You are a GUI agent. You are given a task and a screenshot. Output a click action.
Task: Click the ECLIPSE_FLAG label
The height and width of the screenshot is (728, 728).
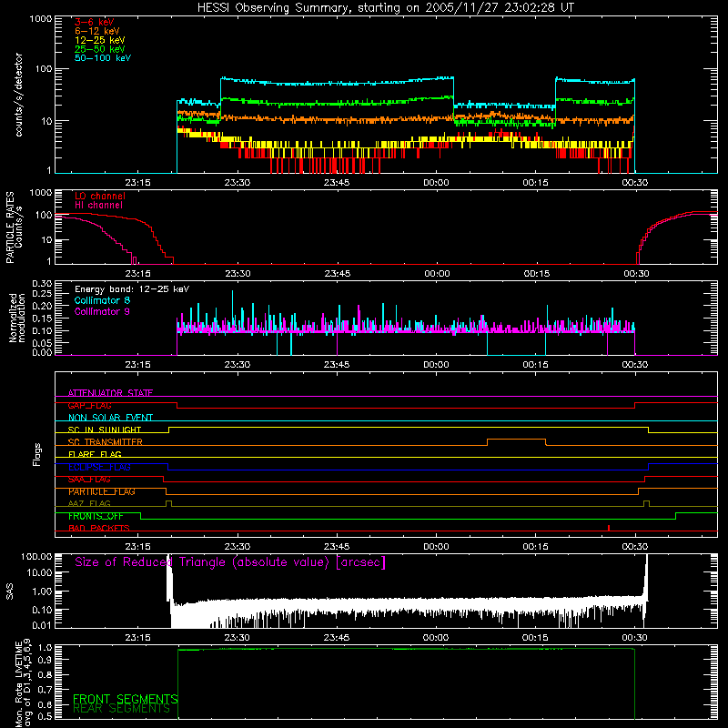pos(99,467)
